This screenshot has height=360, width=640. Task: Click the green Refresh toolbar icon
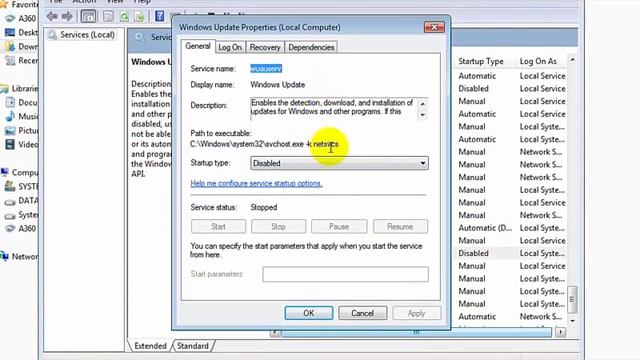[124, 16]
